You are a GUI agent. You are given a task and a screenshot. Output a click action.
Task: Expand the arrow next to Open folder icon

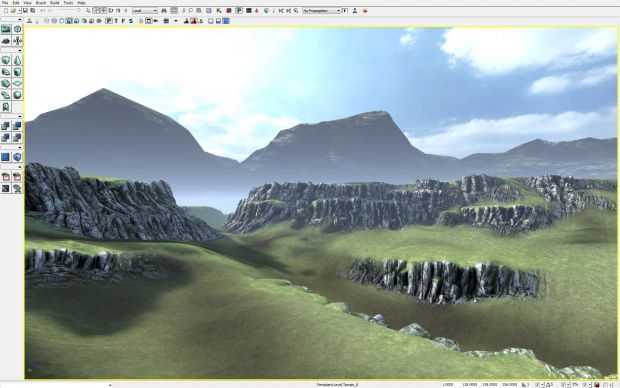(19, 11)
